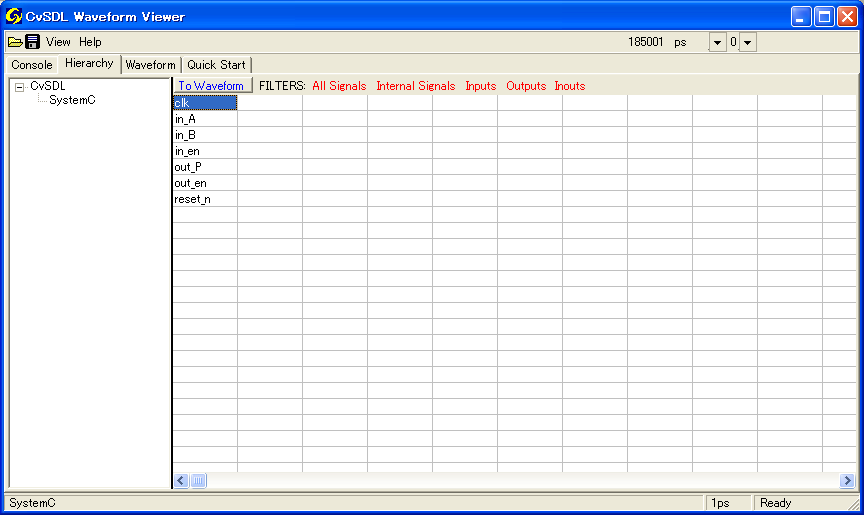Open the Quick Start tab

pyautogui.click(x=216, y=65)
